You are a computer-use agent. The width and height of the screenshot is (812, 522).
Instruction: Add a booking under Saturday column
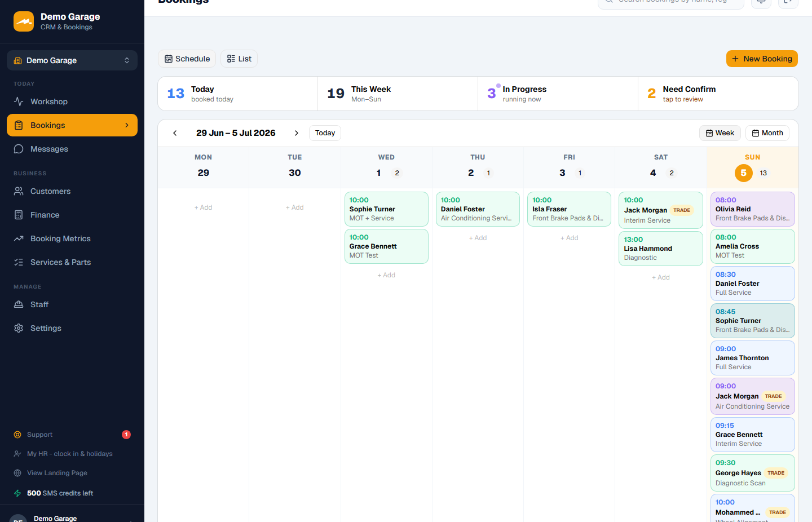pyautogui.click(x=661, y=277)
